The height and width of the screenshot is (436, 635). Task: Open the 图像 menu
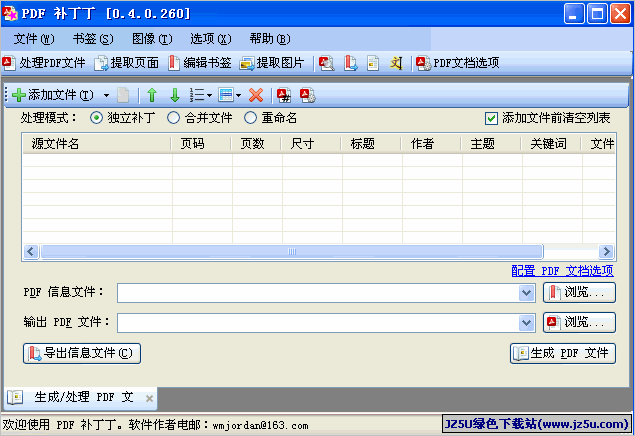tap(152, 39)
